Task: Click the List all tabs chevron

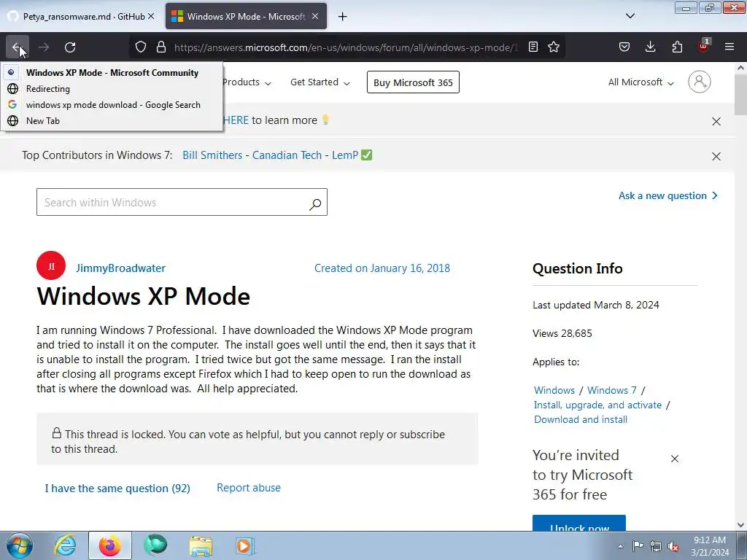Action: [x=630, y=16]
